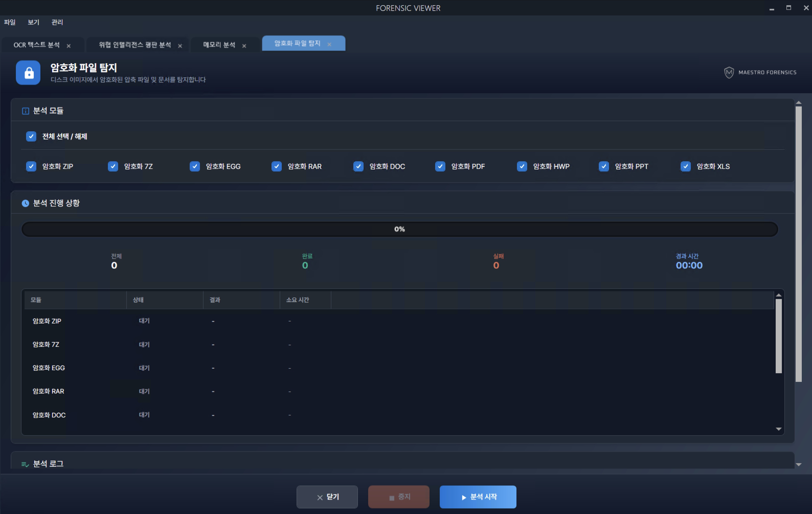The width and height of the screenshot is (812, 514).
Task: Click the module table scroll-down arrow
Action: pyautogui.click(x=779, y=429)
